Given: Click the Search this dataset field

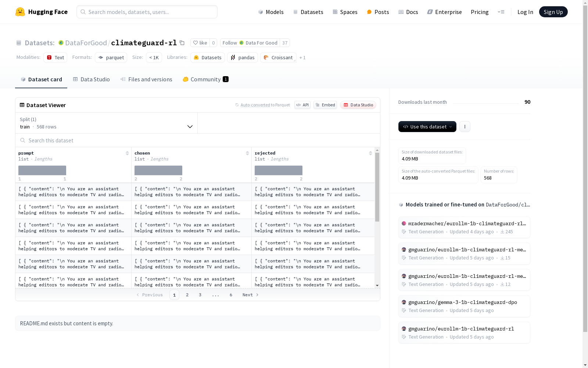Looking at the screenshot, I should pos(198,140).
